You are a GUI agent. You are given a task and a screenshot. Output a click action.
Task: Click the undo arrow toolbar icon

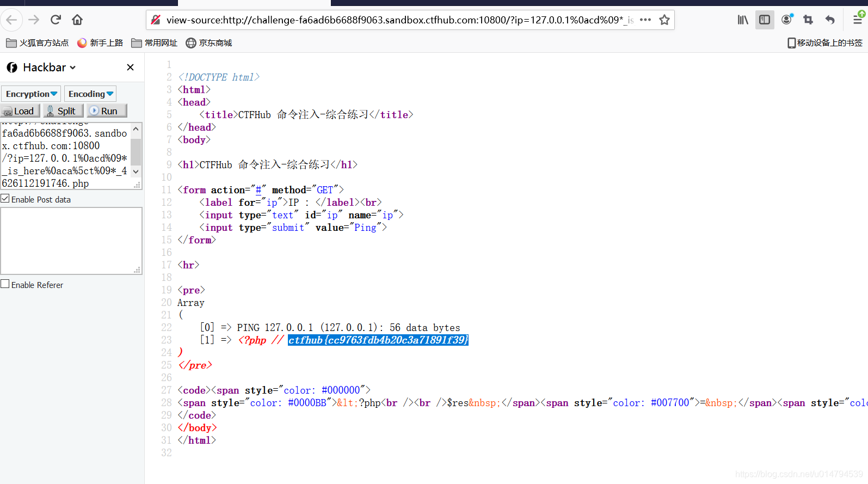click(830, 20)
